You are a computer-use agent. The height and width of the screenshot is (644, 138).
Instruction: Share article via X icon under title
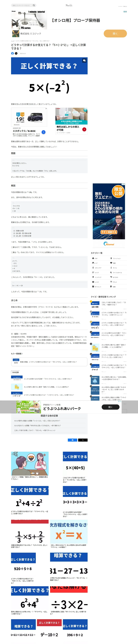click(x=16, y=53)
